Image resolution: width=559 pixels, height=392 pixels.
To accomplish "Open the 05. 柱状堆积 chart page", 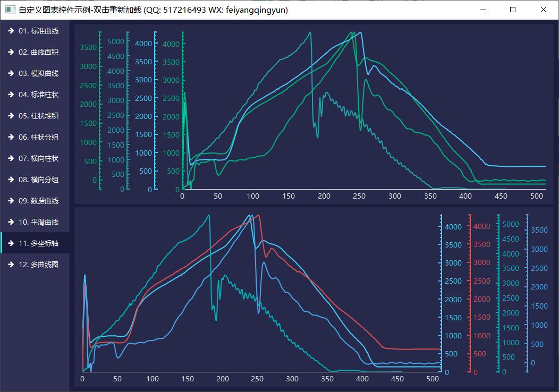I will pyautogui.click(x=38, y=116).
